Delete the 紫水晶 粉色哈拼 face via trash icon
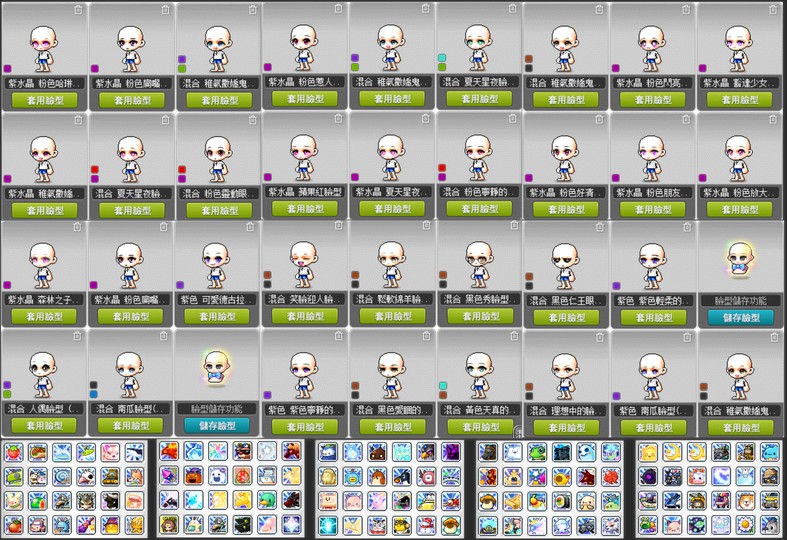This screenshot has height=540, width=787. click(78, 10)
